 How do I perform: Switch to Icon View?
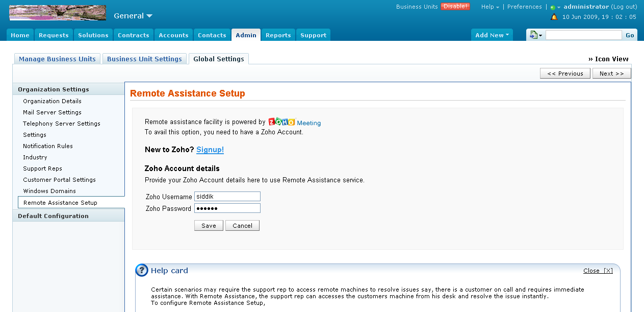coord(609,59)
